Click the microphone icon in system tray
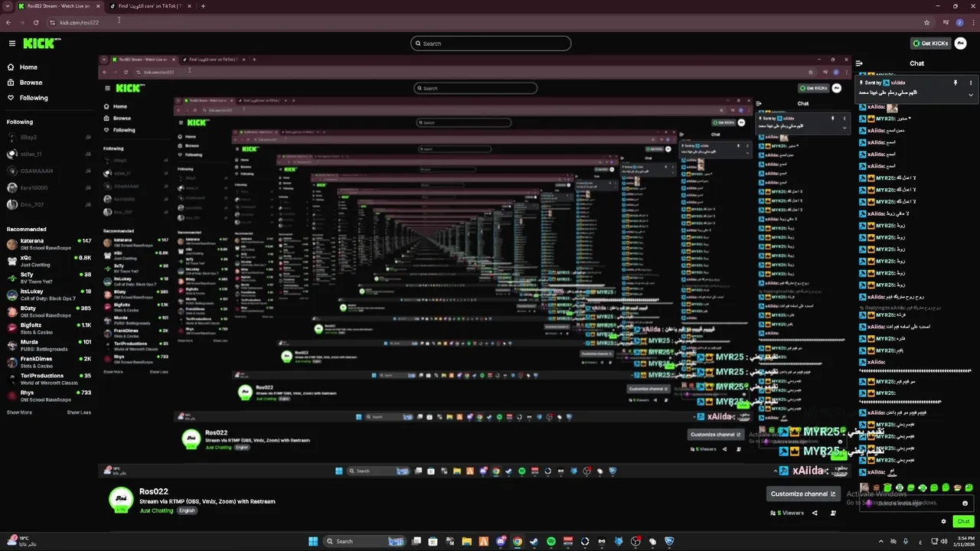This screenshot has height=551, width=980. (906, 541)
